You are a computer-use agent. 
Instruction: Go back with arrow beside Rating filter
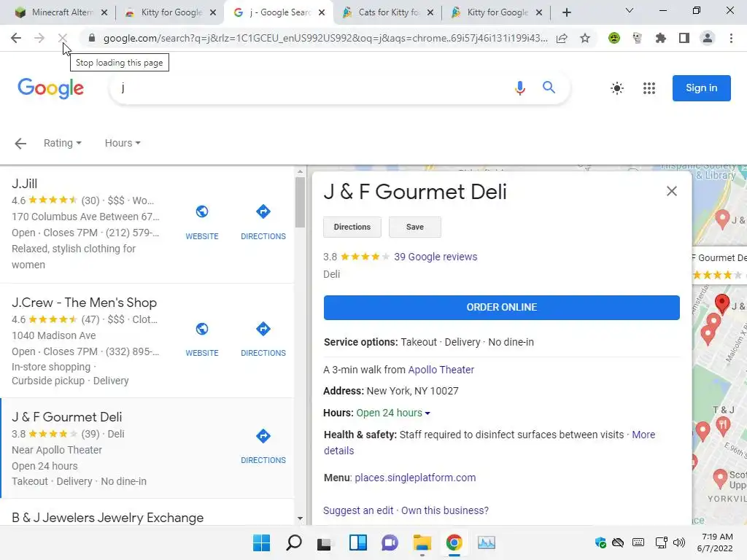point(20,144)
